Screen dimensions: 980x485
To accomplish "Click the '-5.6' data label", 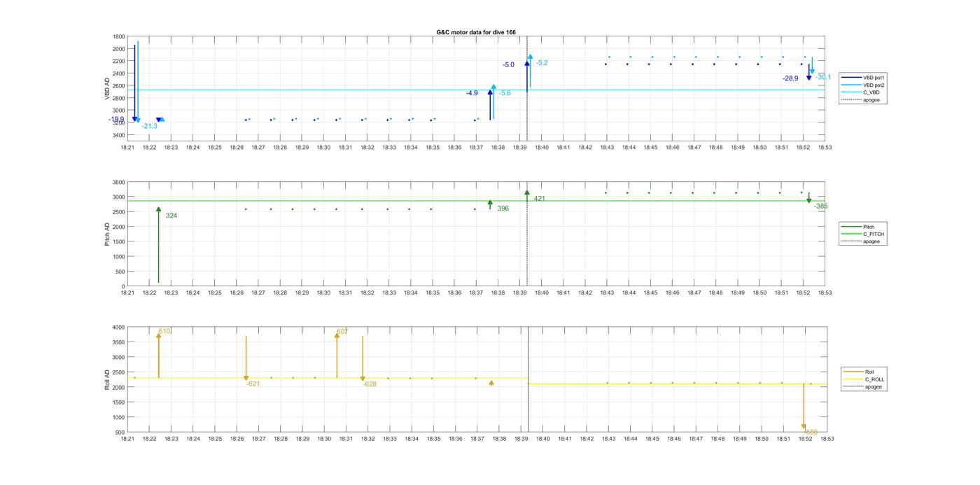I will point(505,93).
